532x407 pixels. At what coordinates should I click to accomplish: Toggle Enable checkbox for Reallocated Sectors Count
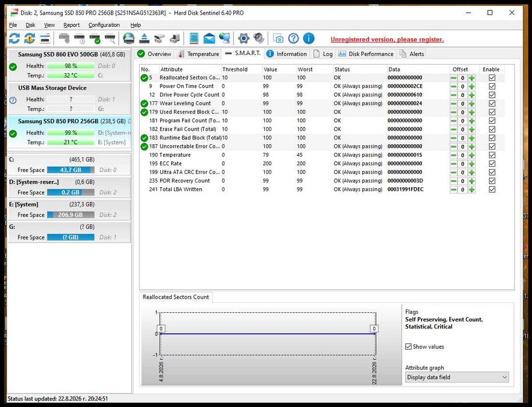(492, 77)
